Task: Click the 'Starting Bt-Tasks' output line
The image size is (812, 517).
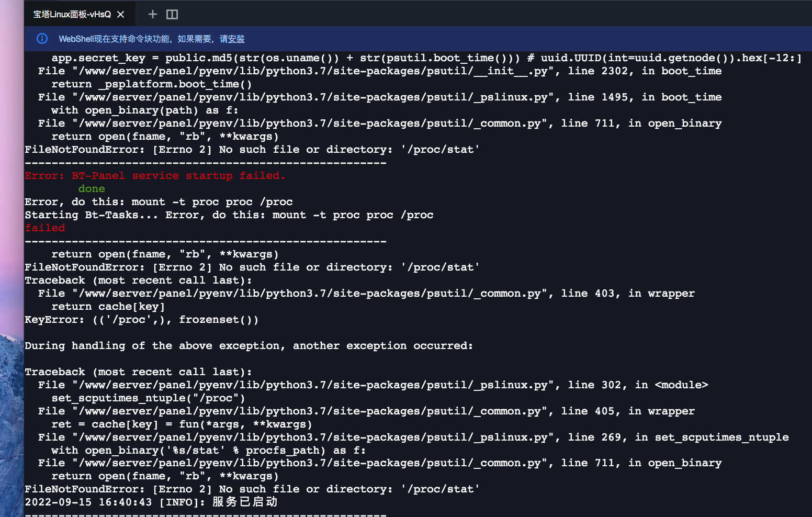Action: click(229, 215)
